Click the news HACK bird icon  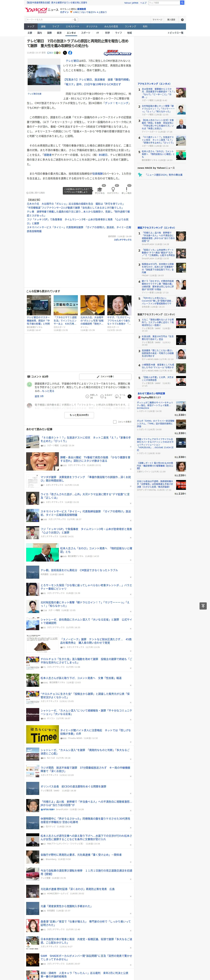140,175
